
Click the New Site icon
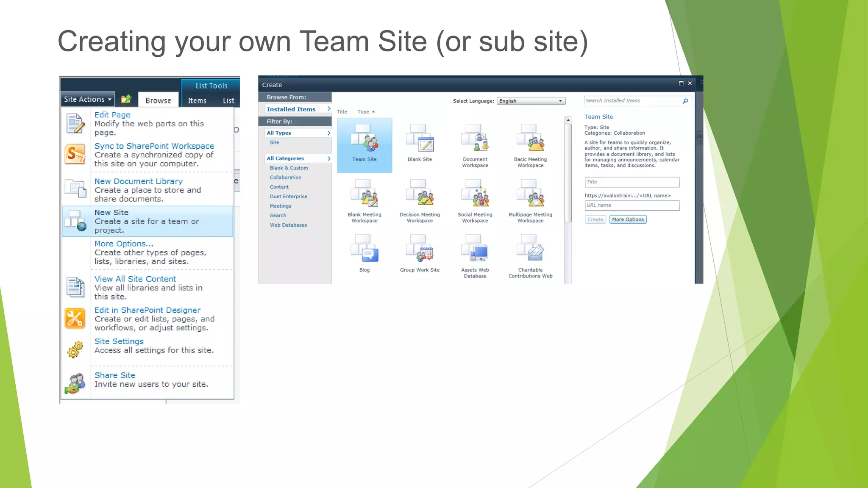(76, 221)
